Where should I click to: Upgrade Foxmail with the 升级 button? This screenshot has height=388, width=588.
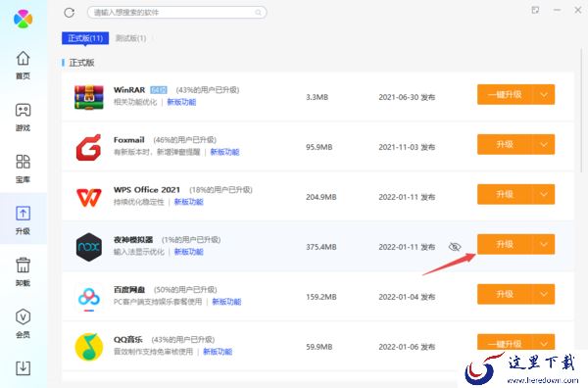[x=505, y=144]
